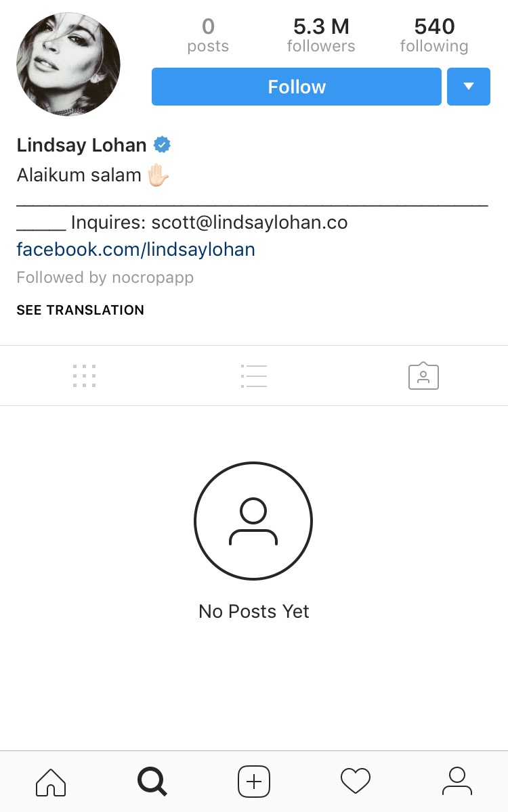Show the tagged photos tab

pyautogui.click(x=423, y=376)
